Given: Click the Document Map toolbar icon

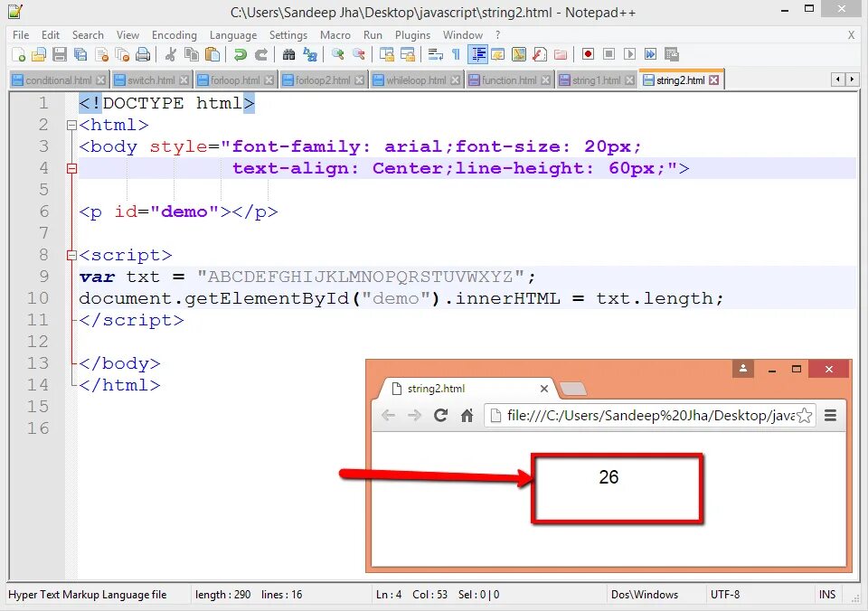Looking at the screenshot, I should 519,54.
